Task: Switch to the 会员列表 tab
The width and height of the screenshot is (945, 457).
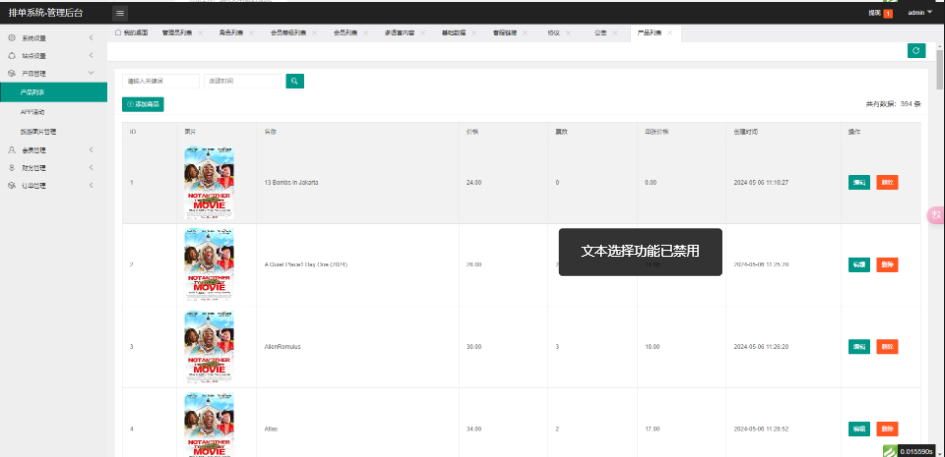Action: [345, 33]
